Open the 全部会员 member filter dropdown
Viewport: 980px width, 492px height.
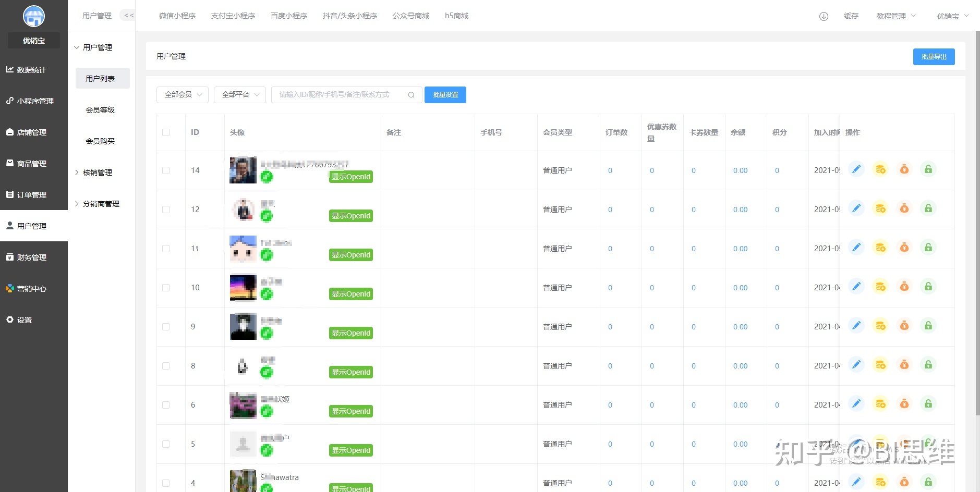tap(183, 95)
